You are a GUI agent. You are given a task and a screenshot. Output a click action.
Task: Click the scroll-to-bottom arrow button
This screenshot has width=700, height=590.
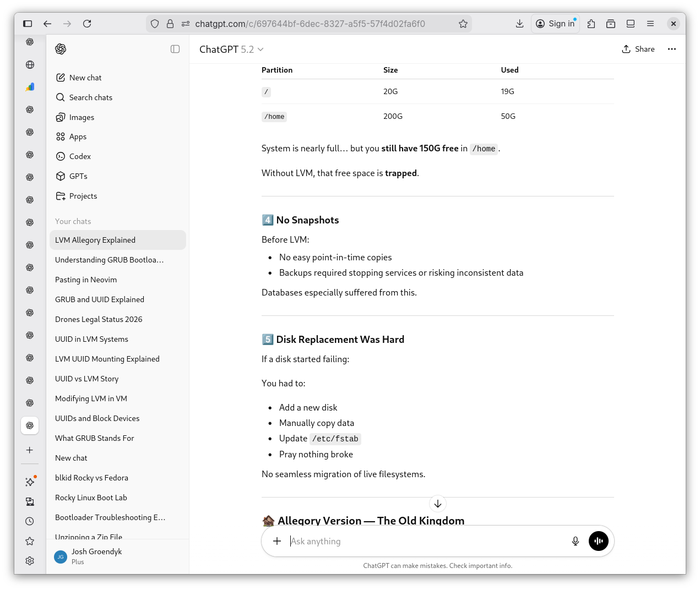pyautogui.click(x=438, y=504)
